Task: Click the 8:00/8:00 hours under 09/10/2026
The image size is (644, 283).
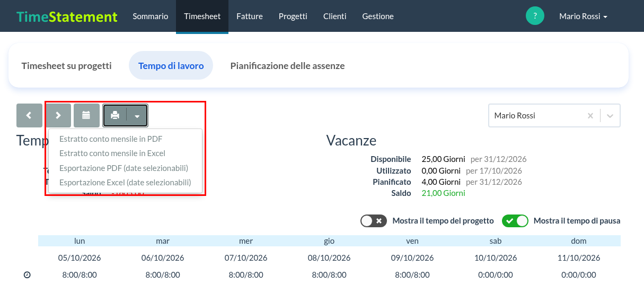Action: tap(412, 275)
